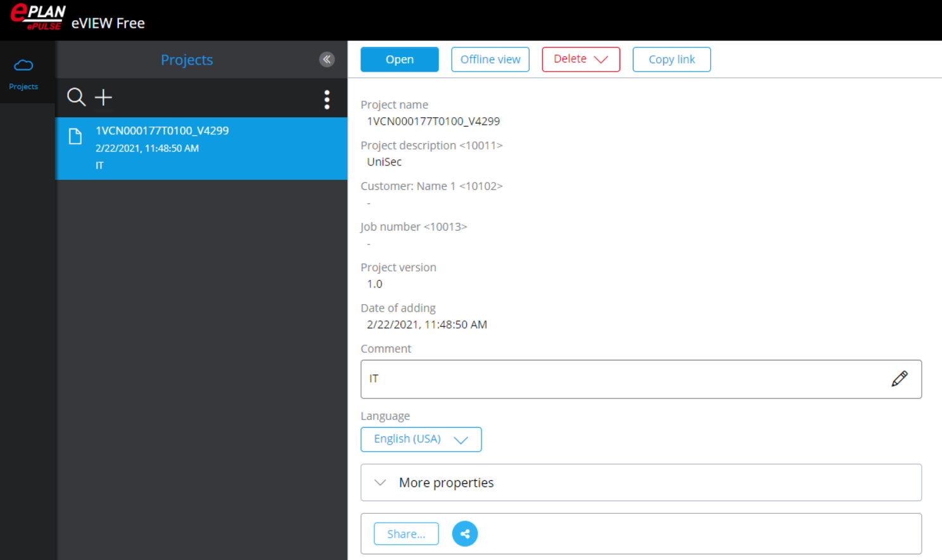This screenshot has width=942, height=560.
Task: Open the three-dot more options menu
Action: click(x=327, y=99)
